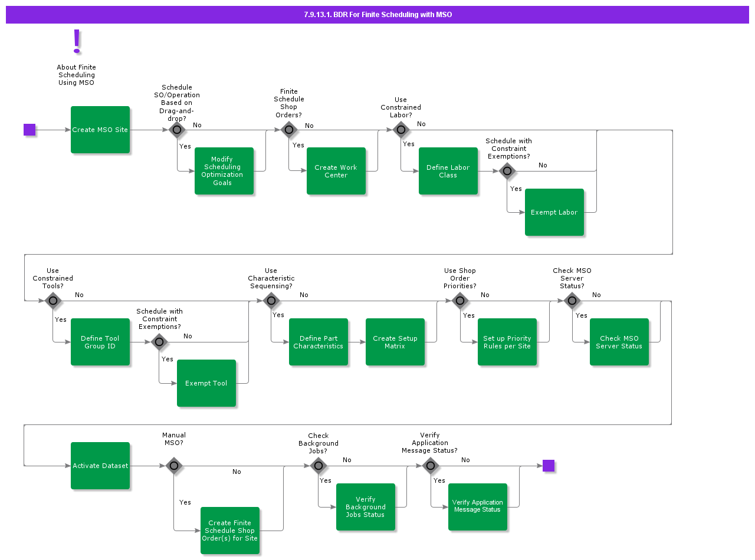Open the Define Labor Class activity
Viewport: 755px width, 560px height.
click(448, 171)
